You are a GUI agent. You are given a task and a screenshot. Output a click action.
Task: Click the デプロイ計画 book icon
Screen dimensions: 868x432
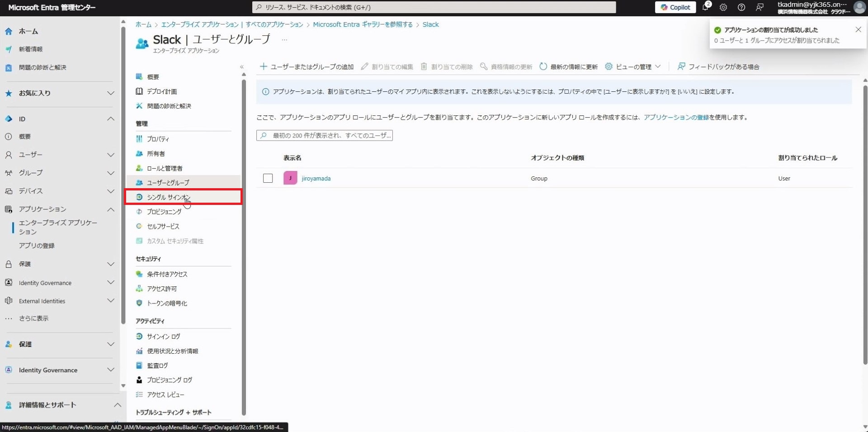pyautogui.click(x=139, y=91)
